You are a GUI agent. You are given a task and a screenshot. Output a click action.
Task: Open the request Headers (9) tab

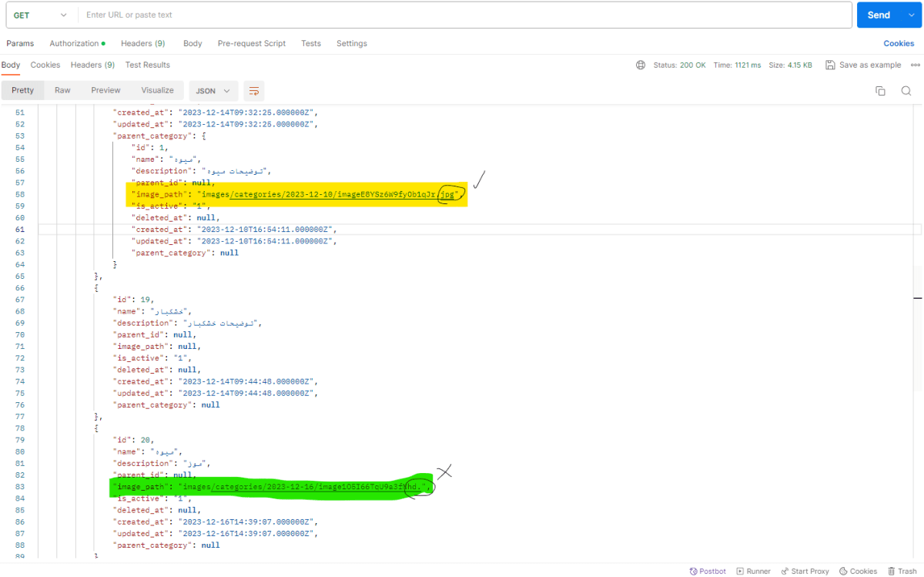point(142,44)
